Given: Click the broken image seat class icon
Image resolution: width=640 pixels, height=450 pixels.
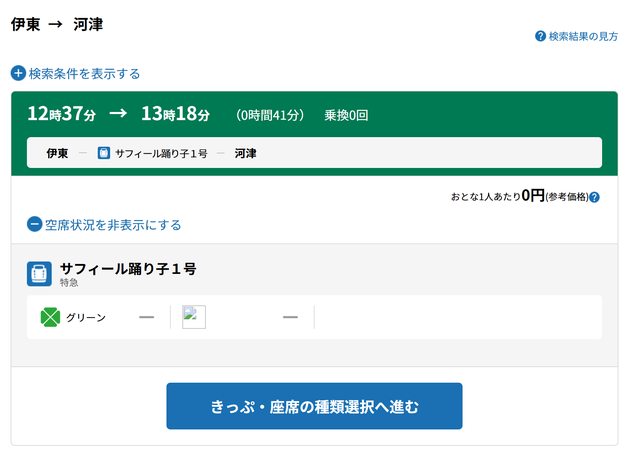Looking at the screenshot, I should 194,317.
